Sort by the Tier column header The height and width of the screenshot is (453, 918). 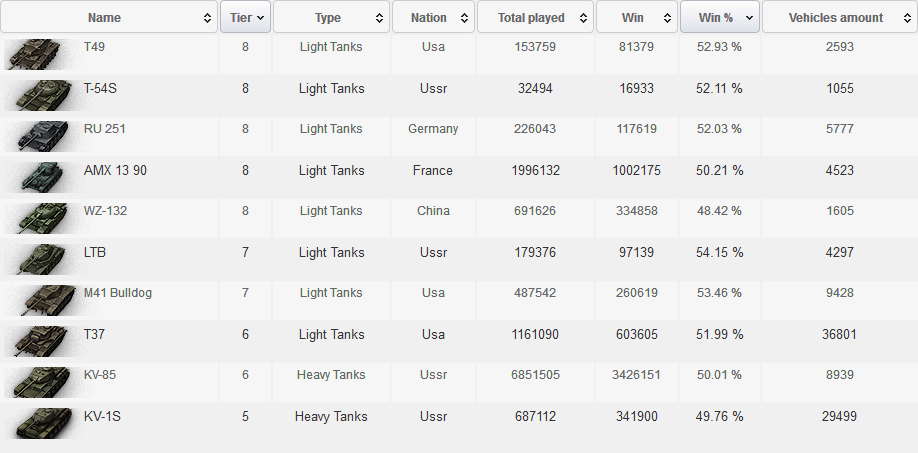[245, 17]
